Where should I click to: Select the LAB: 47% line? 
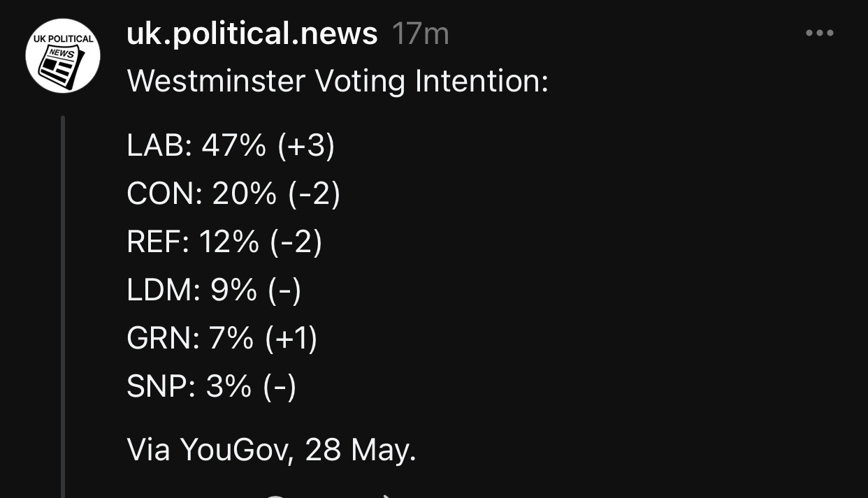(231, 146)
